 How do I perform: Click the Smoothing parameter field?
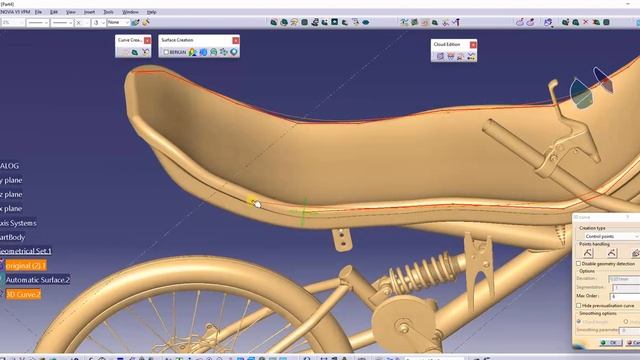pos(629,330)
